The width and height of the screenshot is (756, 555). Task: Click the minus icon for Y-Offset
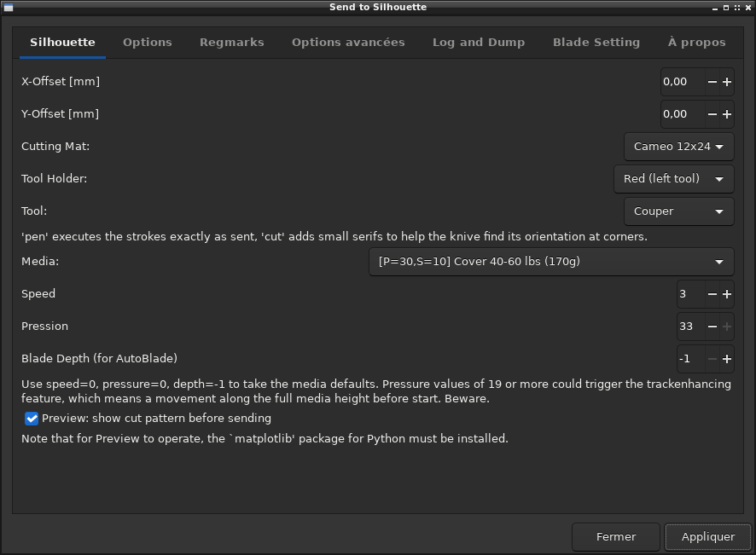712,114
